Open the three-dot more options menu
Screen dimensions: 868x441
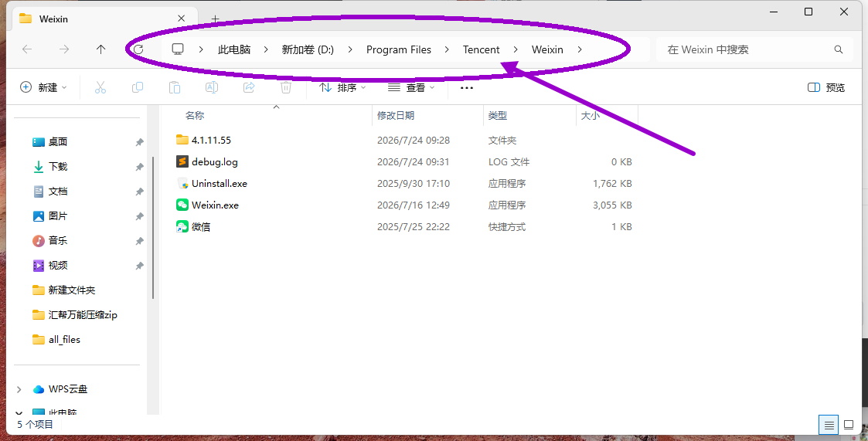click(x=467, y=87)
